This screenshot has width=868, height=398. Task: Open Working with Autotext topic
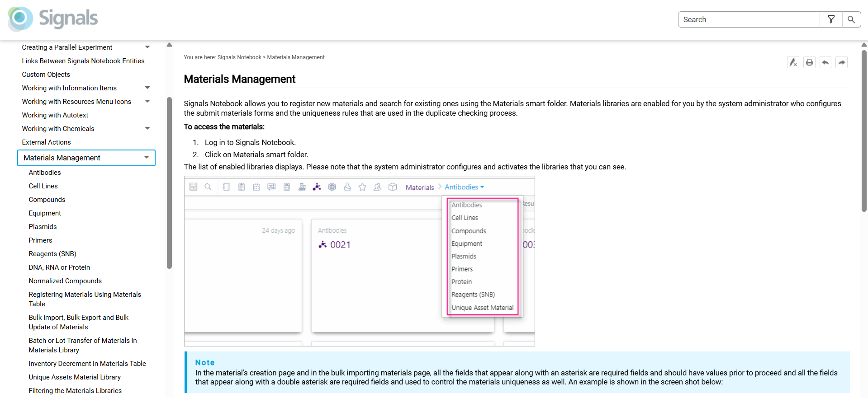coord(55,115)
